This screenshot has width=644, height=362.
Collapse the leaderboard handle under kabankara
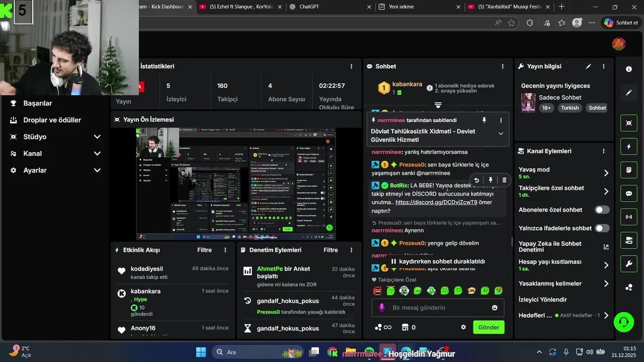tap(438, 105)
